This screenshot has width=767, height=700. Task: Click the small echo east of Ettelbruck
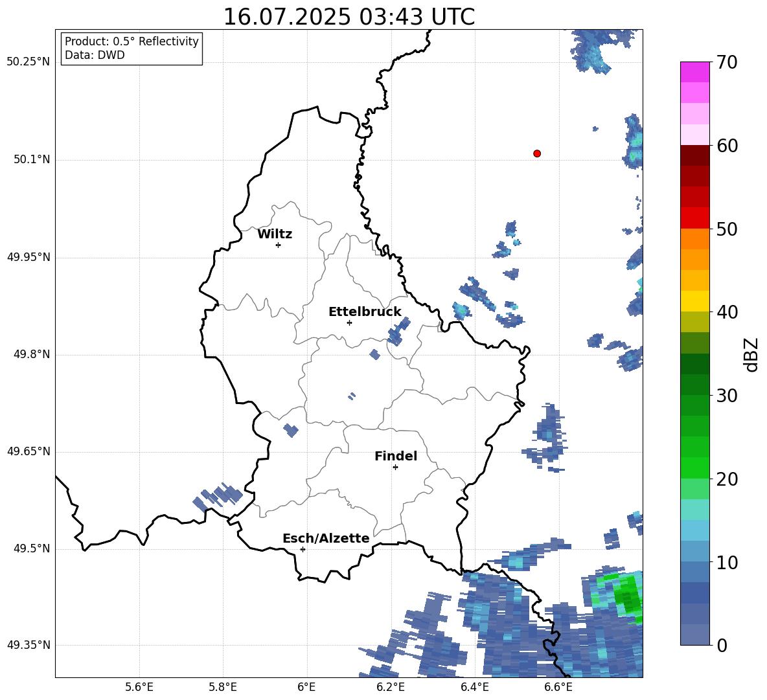click(398, 332)
